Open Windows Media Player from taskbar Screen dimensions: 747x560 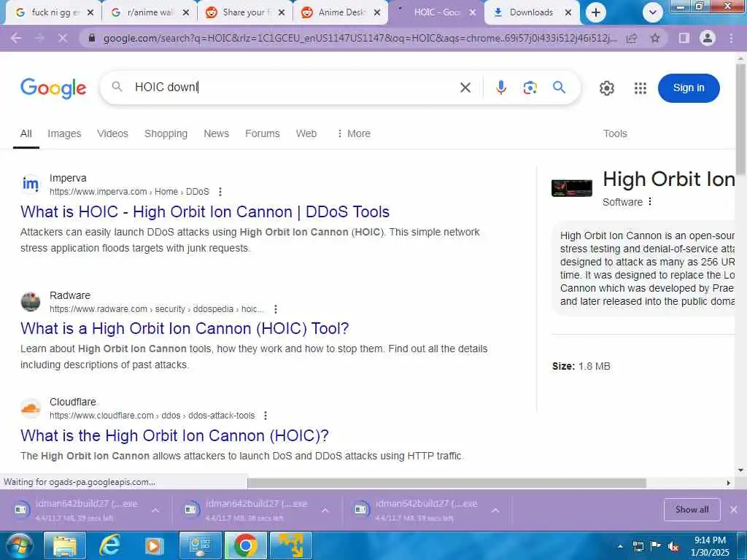[x=155, y=545]
